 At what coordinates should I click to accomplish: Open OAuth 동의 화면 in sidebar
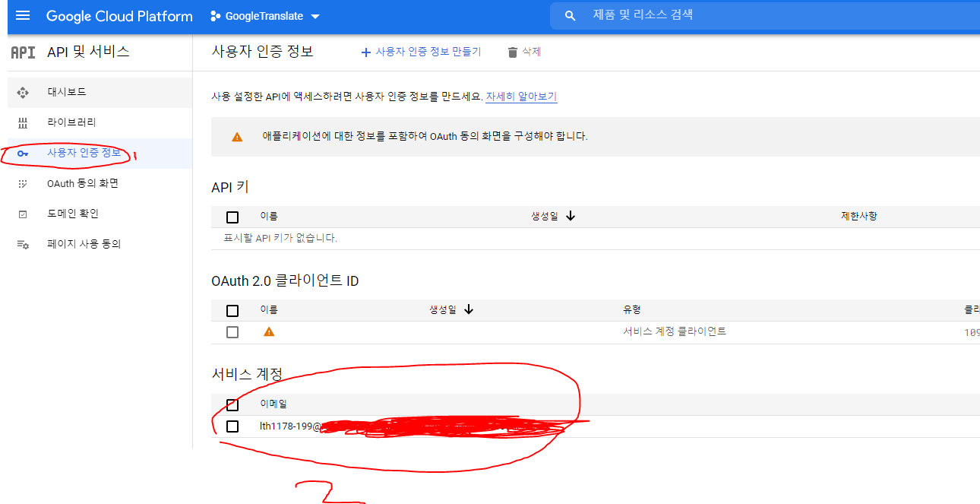(100, 183)
